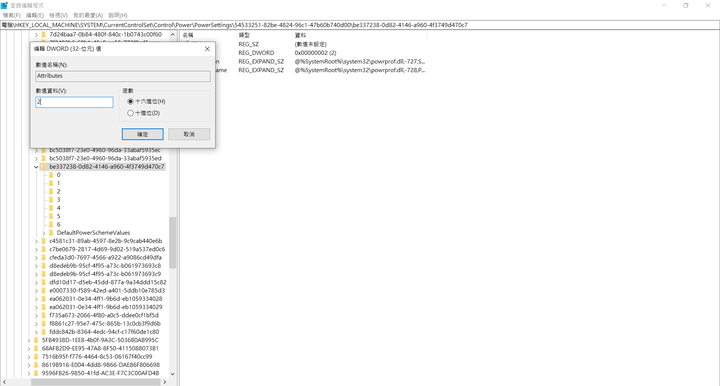This screenshot has height=386, width=720.
Task: Collapse the be337238-0d82-4146-a960-4f3749d470c7 key
Action: click(x=36, y=167)
